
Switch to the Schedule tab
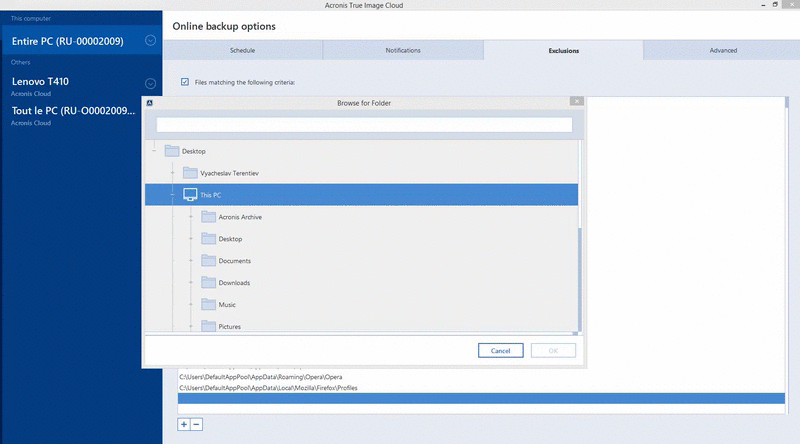click(242, 51)
